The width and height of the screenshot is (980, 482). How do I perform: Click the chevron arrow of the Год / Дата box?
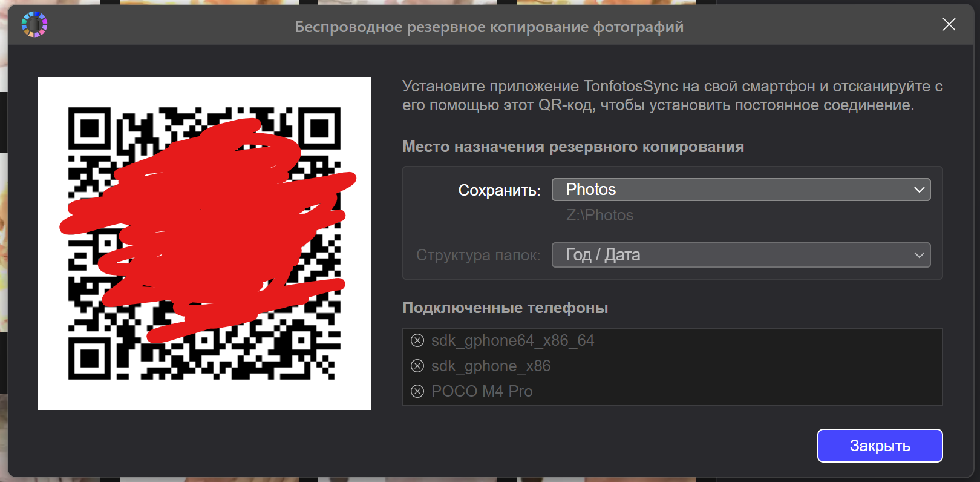919,256
